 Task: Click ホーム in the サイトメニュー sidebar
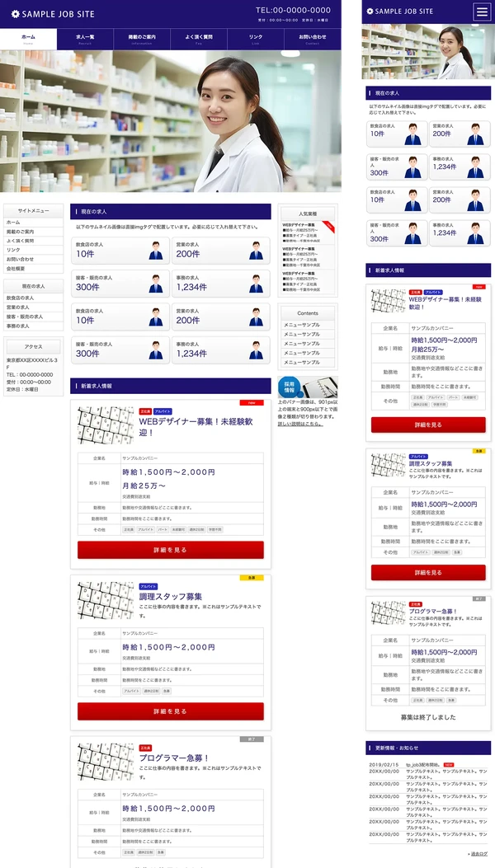(x=33, y=223)
